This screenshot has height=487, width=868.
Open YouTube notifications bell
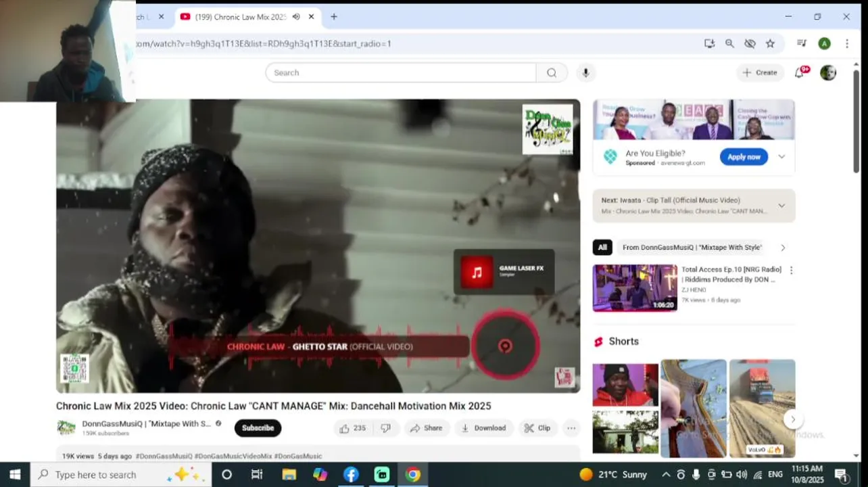[800, 72]
